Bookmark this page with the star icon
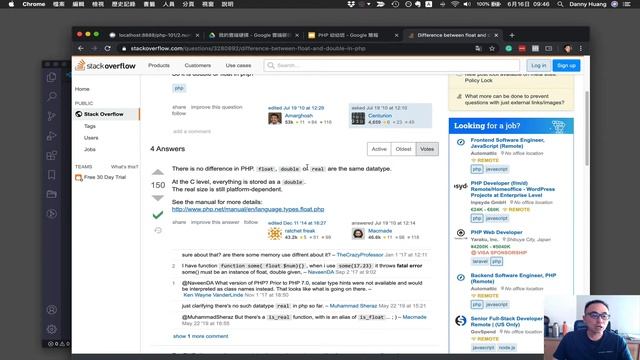640x360 pixels. [x=492, y=49]
